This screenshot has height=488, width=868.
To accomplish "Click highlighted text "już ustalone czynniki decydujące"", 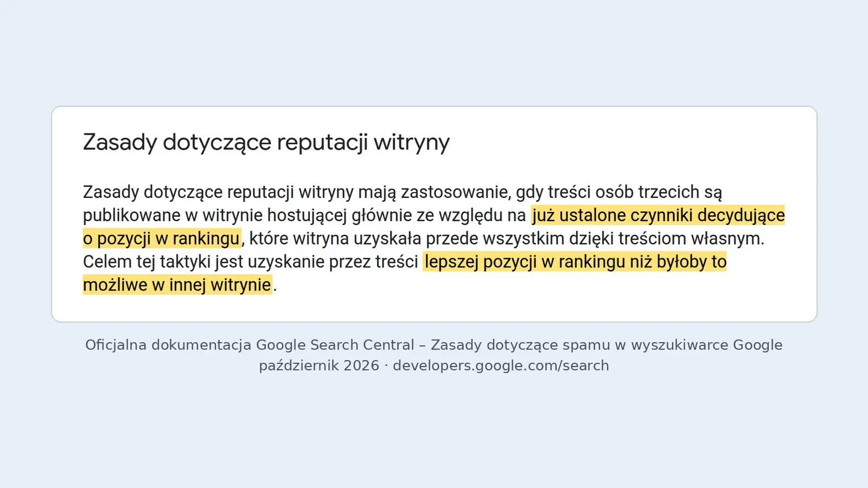I will coord(658,215).
